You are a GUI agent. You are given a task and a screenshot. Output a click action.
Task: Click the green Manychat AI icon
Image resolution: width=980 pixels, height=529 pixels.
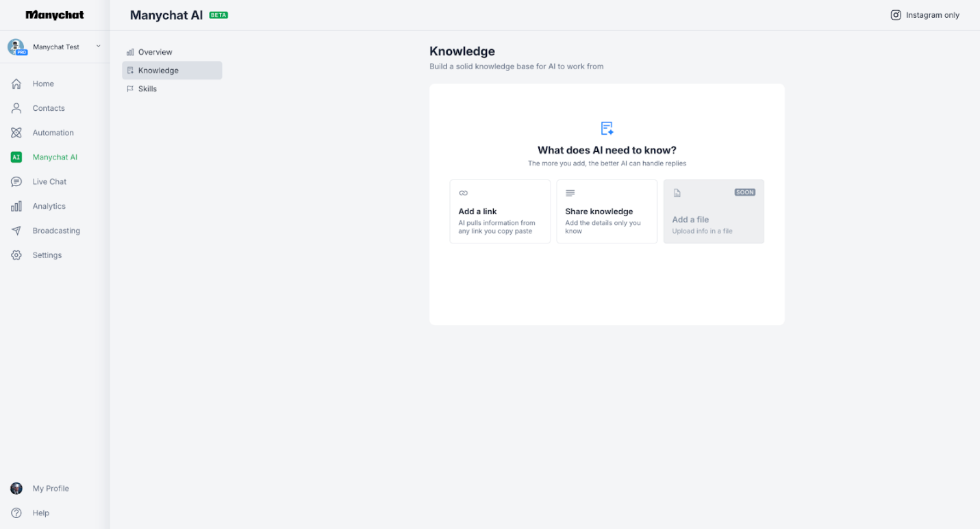point(16,157)
